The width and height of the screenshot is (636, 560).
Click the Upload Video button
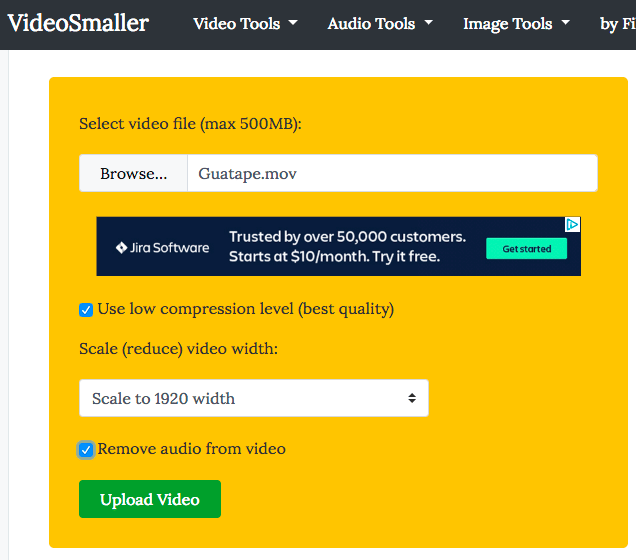tap(150, 499)
